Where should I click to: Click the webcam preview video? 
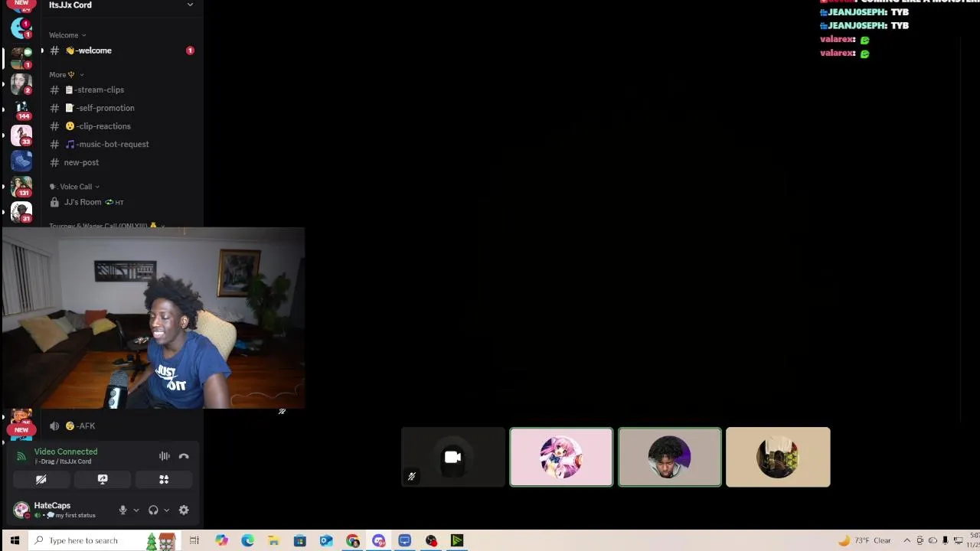pos(153,318)
